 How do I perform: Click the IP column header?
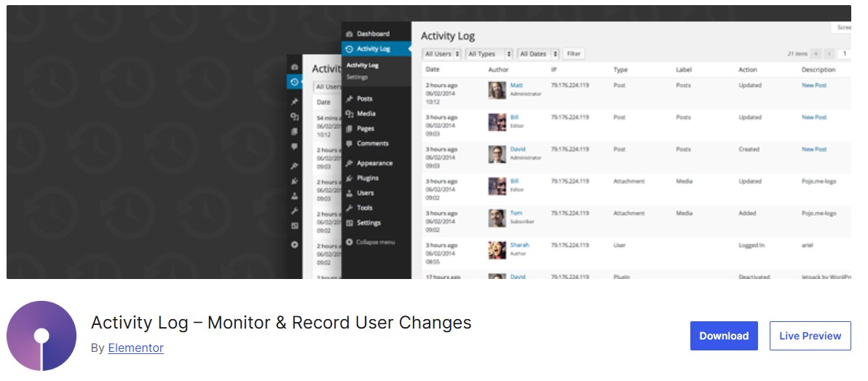pos(553,70)
